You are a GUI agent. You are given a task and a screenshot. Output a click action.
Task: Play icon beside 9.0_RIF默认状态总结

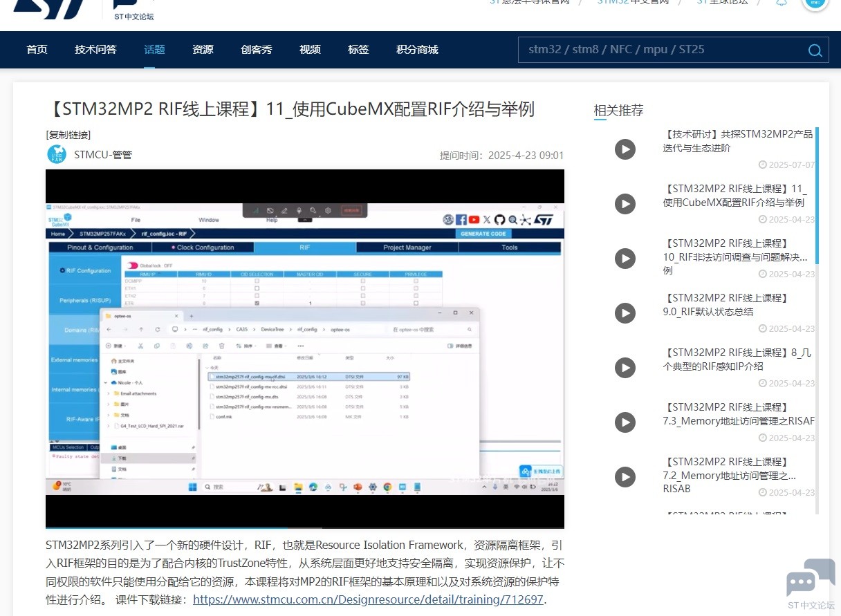625,312
